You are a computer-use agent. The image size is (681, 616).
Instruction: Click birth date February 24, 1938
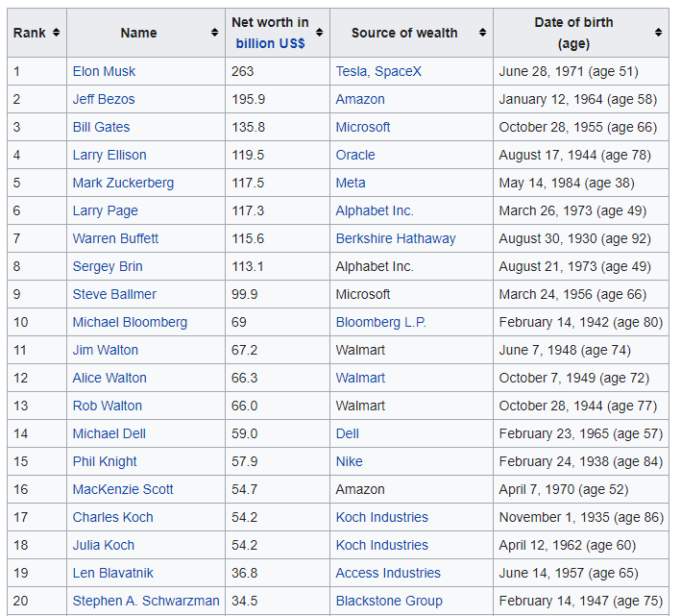tap(554, 461)
